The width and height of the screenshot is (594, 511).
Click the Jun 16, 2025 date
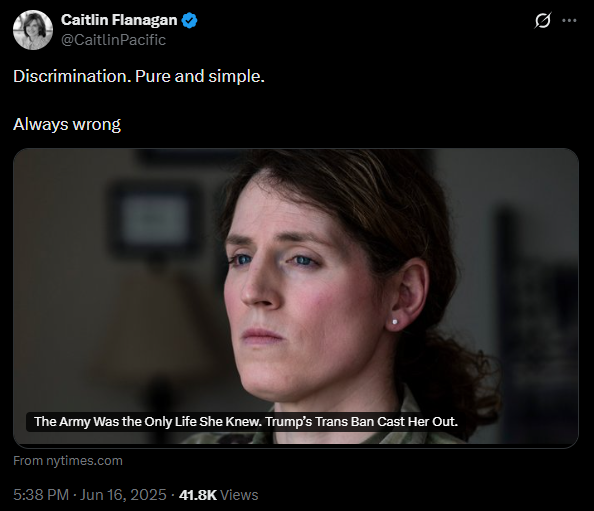pyautogui.click(x=123, y=495)
